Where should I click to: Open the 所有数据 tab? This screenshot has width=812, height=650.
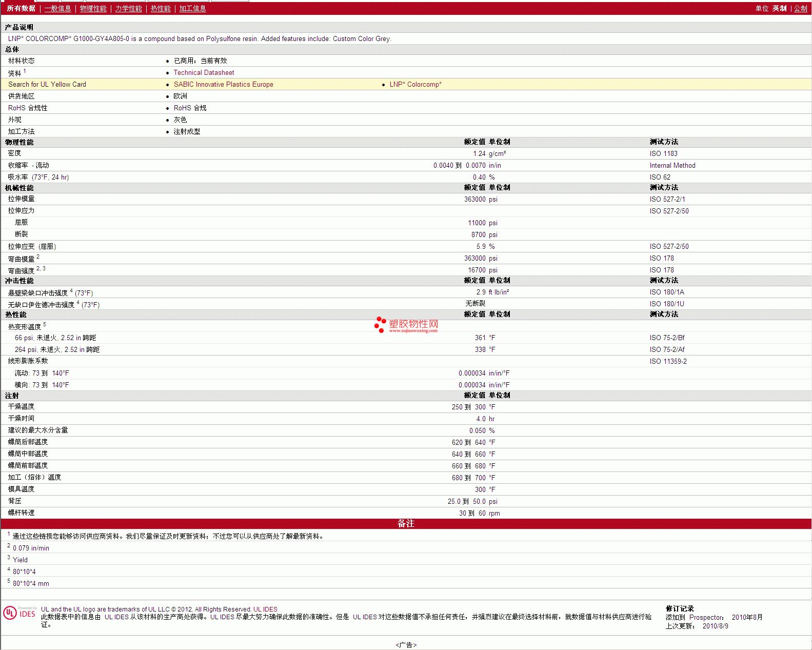click(21, 8)
